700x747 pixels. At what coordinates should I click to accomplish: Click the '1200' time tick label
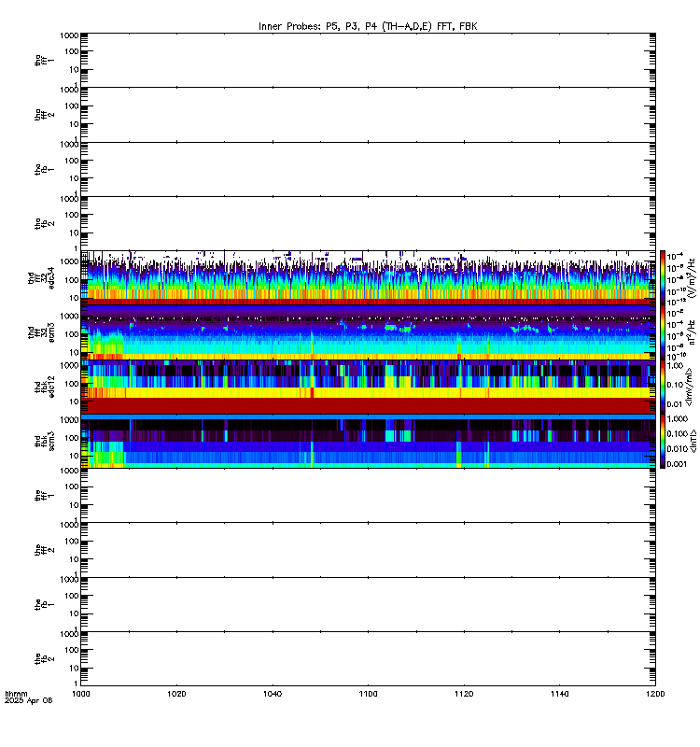pos(655,694)
